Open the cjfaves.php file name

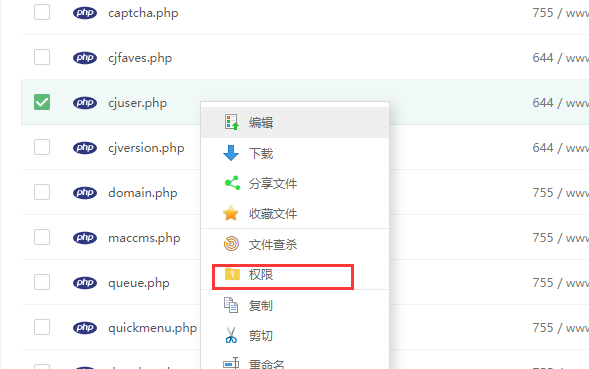click(x=140, y=58)
